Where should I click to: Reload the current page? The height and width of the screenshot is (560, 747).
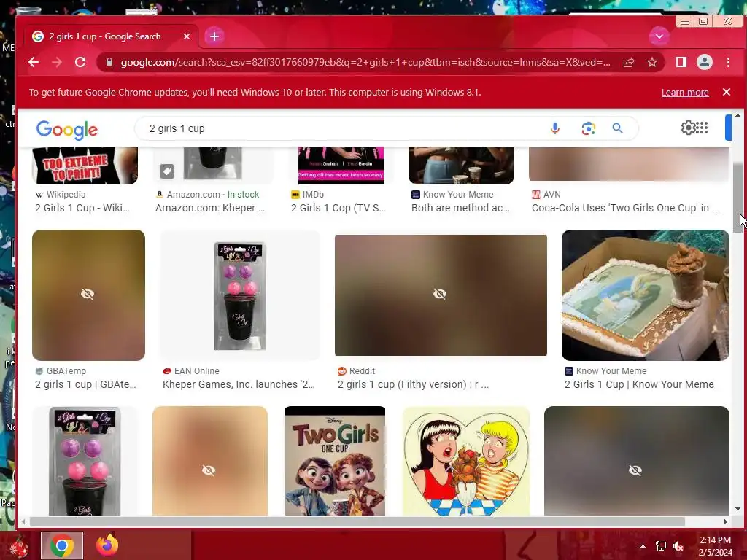point(80,62)
